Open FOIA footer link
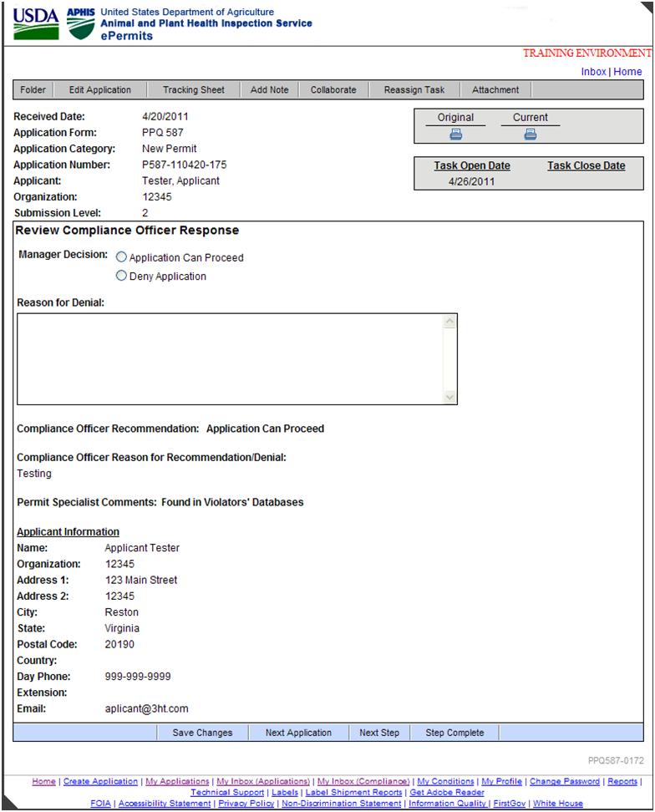This screenshot has width=655, height=812. 100,803
